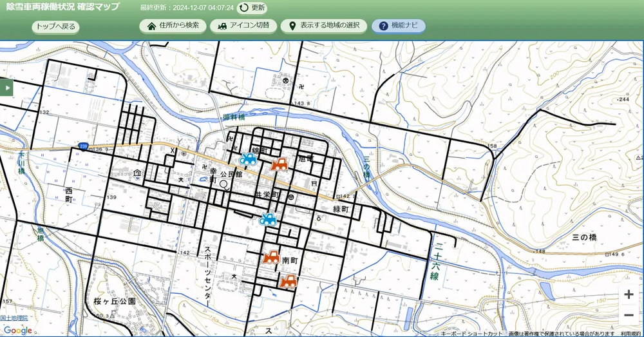Select the orange snowplow icon beside 旭町
Screen dimensions: 644x337
click(279, 164)
